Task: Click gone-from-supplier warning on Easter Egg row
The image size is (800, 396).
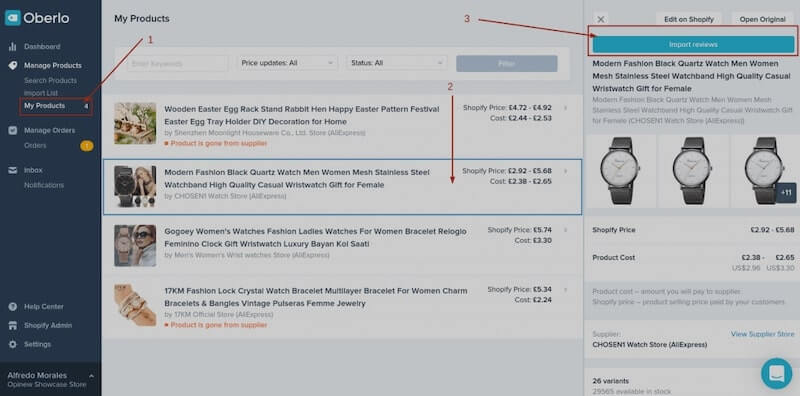Action: (216, 143)
